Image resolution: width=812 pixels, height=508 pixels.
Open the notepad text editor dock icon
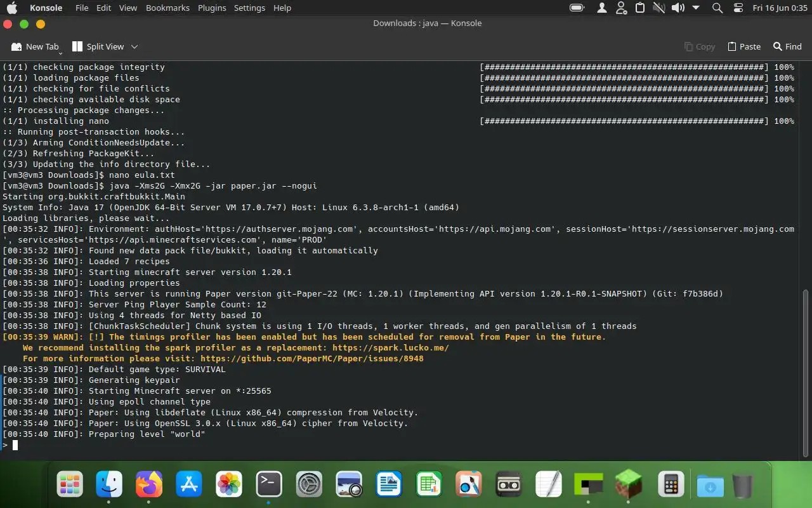(x=549, y=485)
